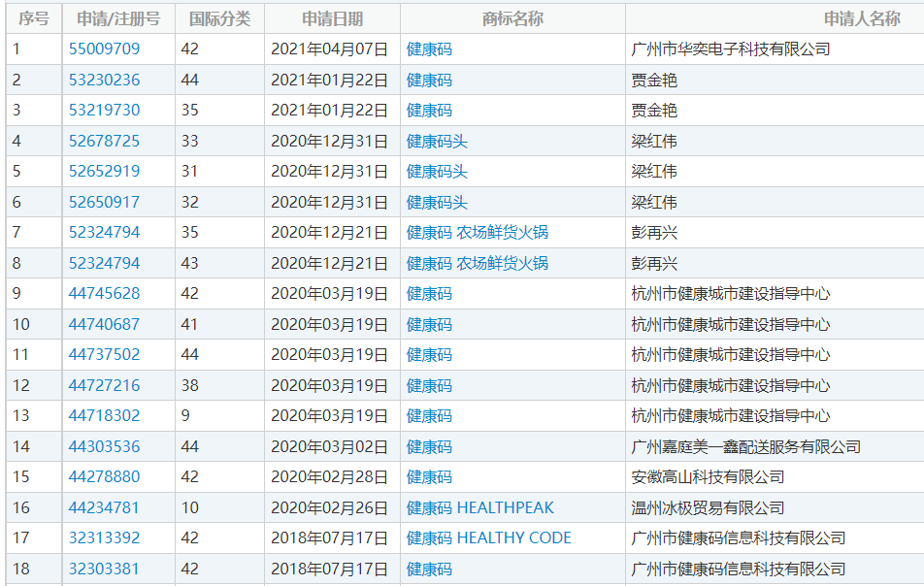Select applicant 彭再兴 in row 7
The width and height of the screenshot is (924, 586).
[x=654, y=233]
